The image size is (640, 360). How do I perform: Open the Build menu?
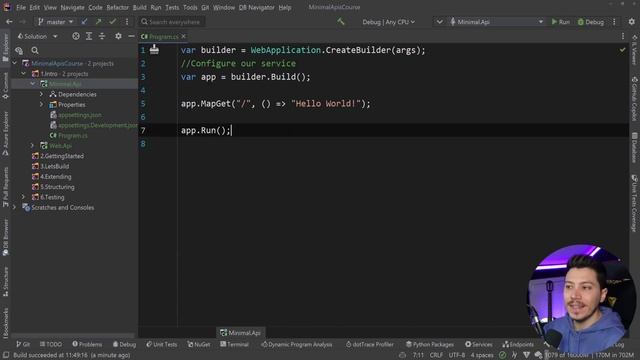[140, 7]
